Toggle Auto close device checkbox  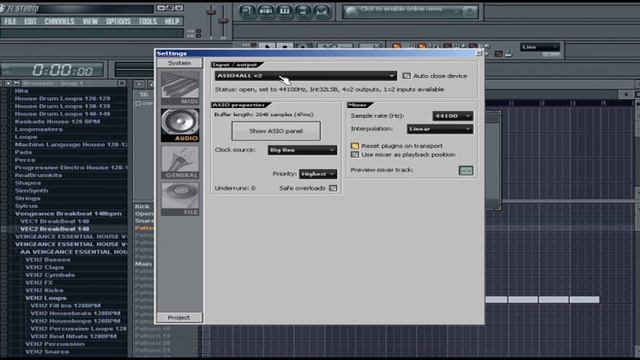407,76
